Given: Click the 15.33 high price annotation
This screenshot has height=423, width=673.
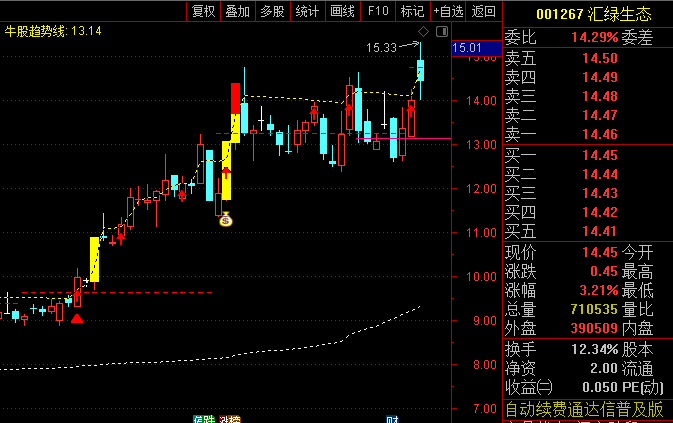Looking at the screenshot, I should (x=381, y=48).
